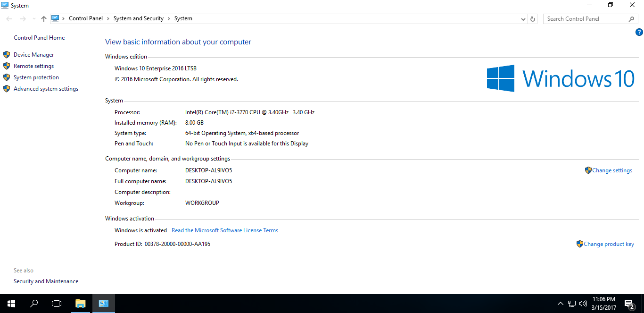Open Advanced system settings
The height and width of the screenshot is (313, 644).
click(x=46, y=89)
